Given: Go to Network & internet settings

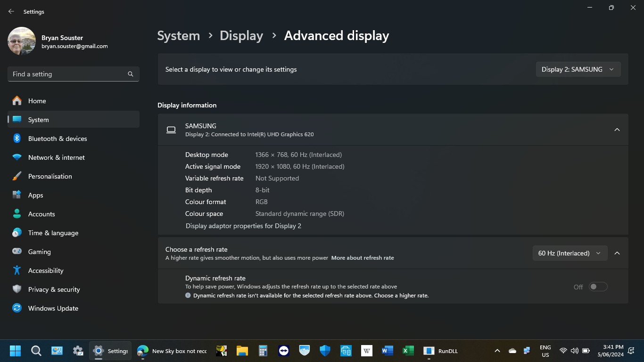Looking at the screenshot, I should [x=74, y=157].
